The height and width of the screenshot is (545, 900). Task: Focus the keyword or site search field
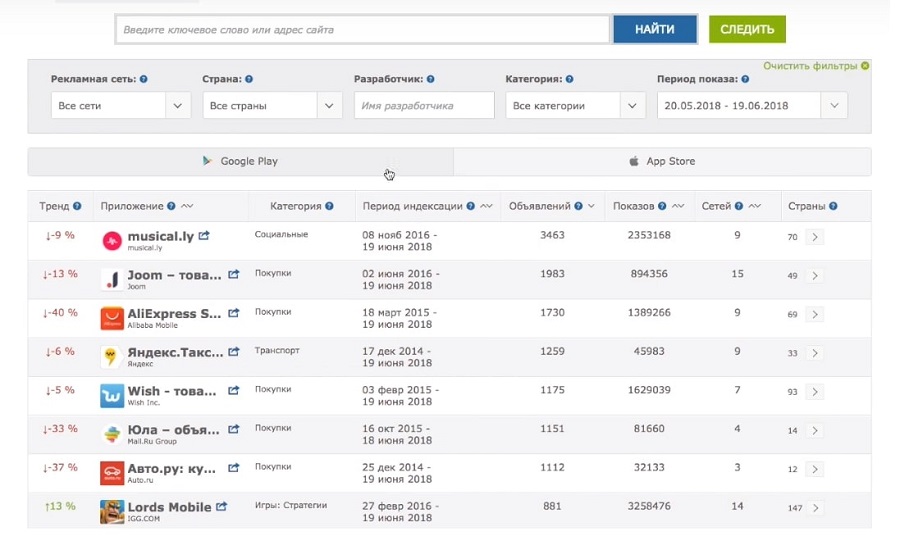tap(363, 29)
